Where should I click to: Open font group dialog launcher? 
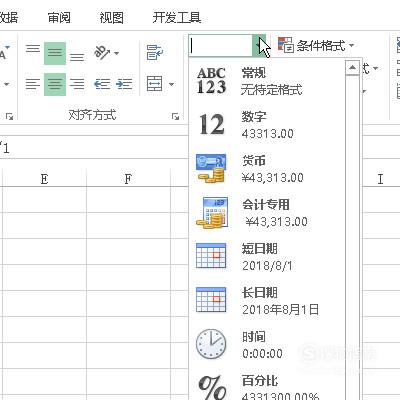tap(9, 116)
